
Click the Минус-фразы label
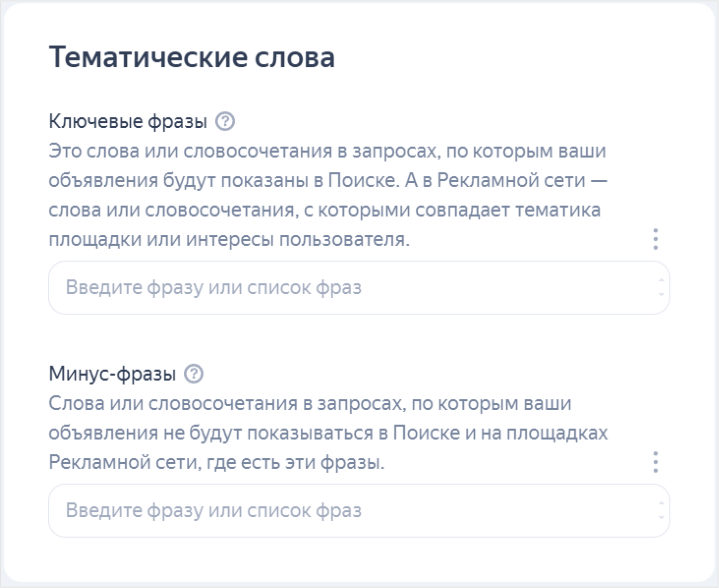[x=112, y=374]
